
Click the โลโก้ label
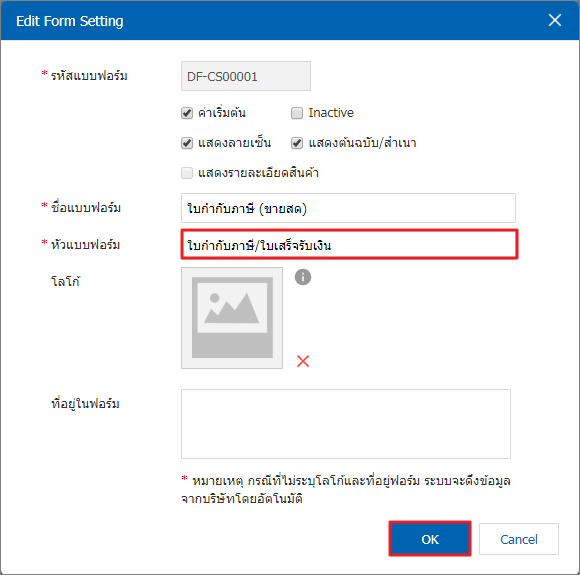pyautogui.click(x=65, y=281)
